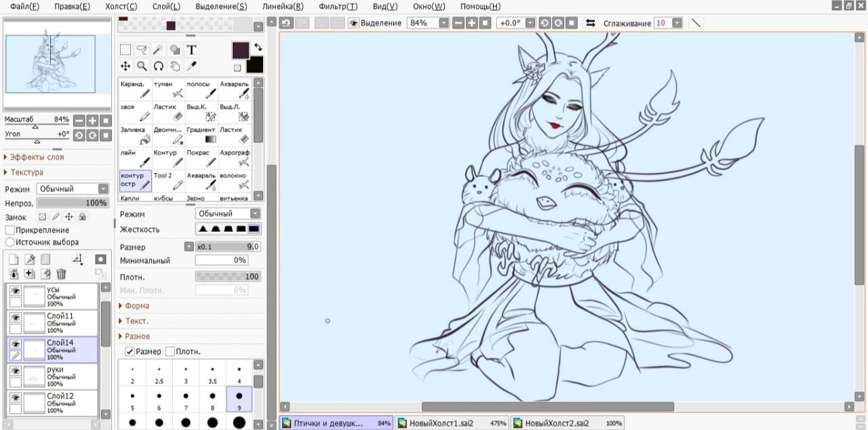Image resolution: width=868 pixels, height=430 pixels.
Task: Open the Сглаживание stabilizer dropdown
Action: 677,23
